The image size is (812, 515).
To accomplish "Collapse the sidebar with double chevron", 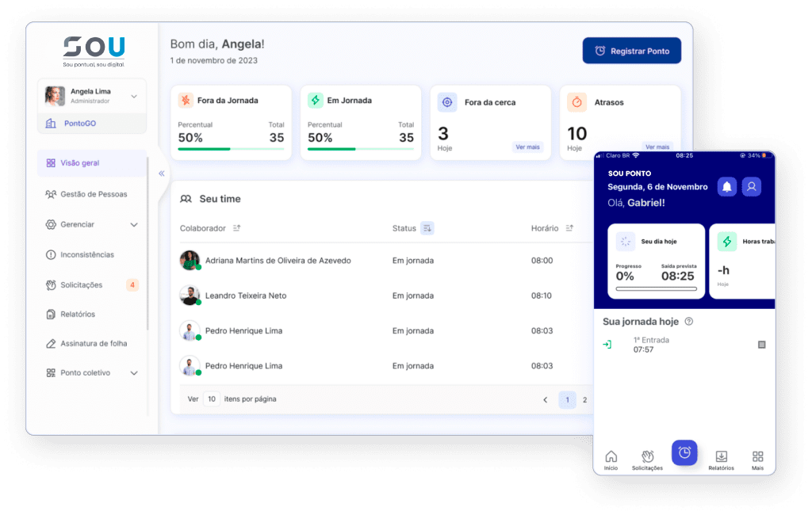I will (162, 174).
